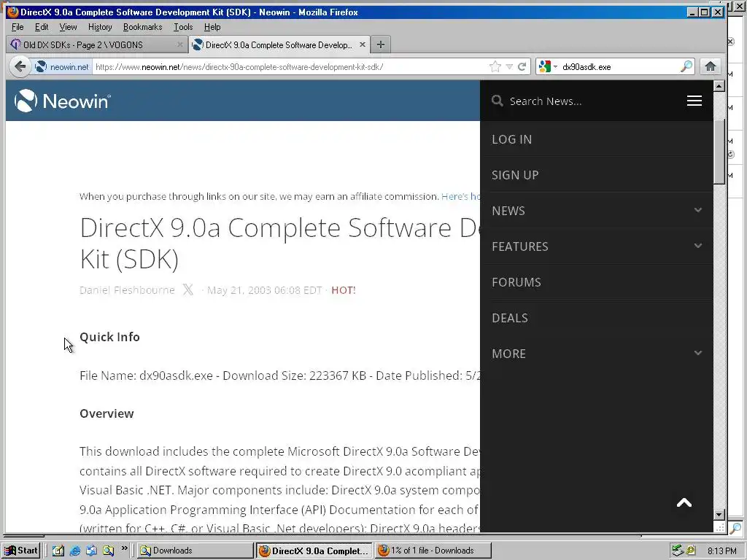The image size is (747, 560).
Task: Close the Old DX SDKs VOGONS tab
Action: pos(179,44)
